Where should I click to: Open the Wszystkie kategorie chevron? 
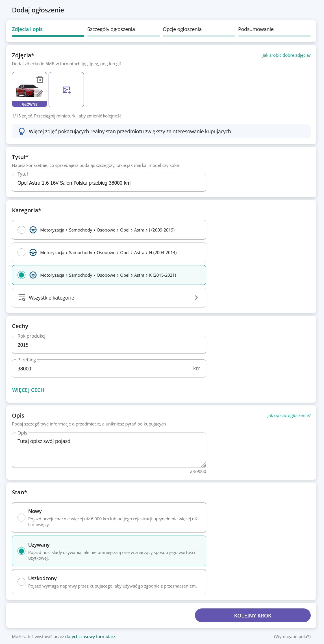(196, 298)
